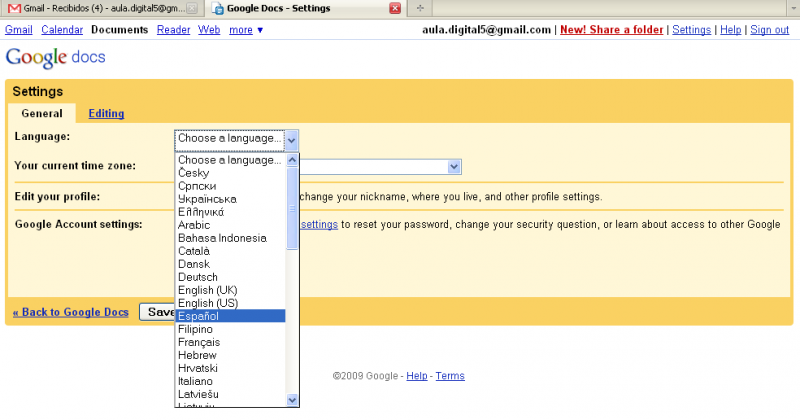
Task: Select Français from the language list
Action: [x=230, y=342]
